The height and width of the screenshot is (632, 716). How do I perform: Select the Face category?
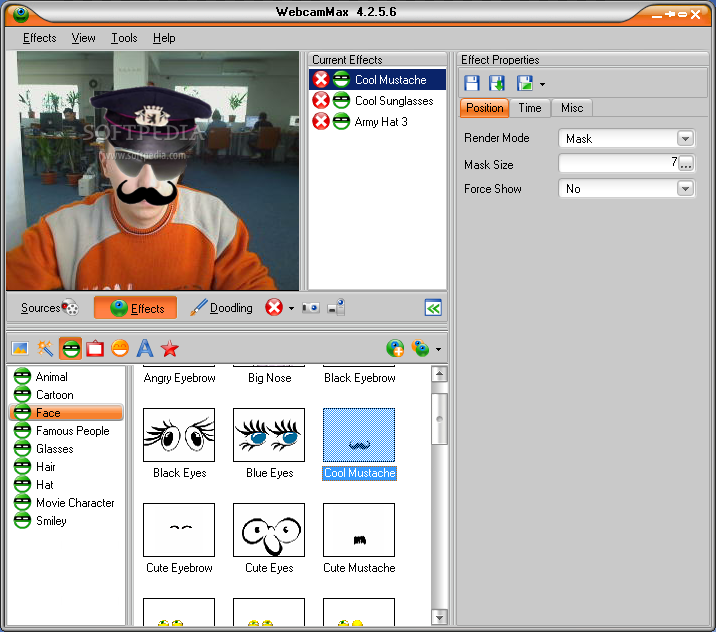[66, 413]
